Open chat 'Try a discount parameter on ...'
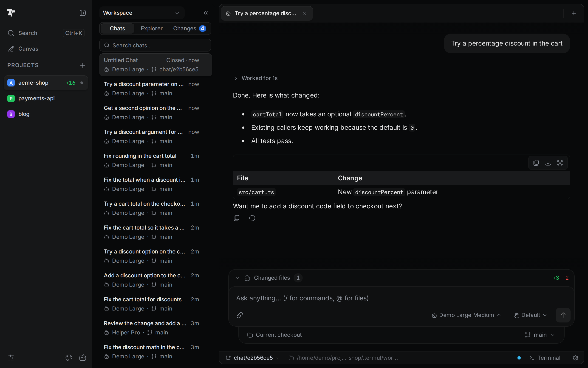 point(155,89)
